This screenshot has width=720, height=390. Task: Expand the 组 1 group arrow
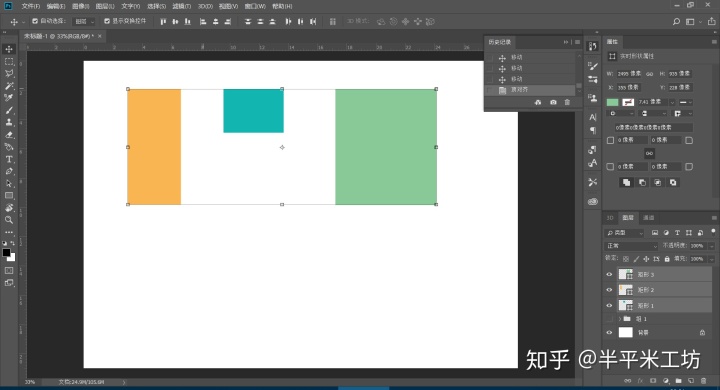tap(619, 319)
